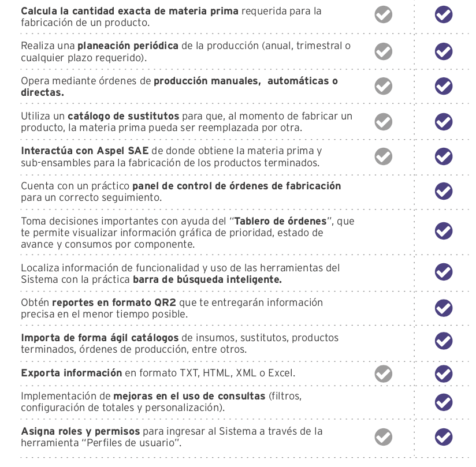Screen dimensions: 476x467
Task: Click purple checkmark for mejoras en consultas
Action: 444,402
